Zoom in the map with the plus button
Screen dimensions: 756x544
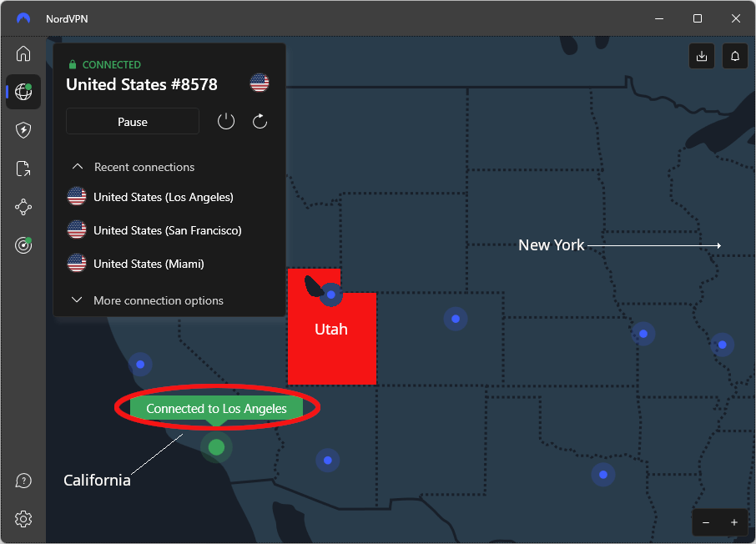733,523
